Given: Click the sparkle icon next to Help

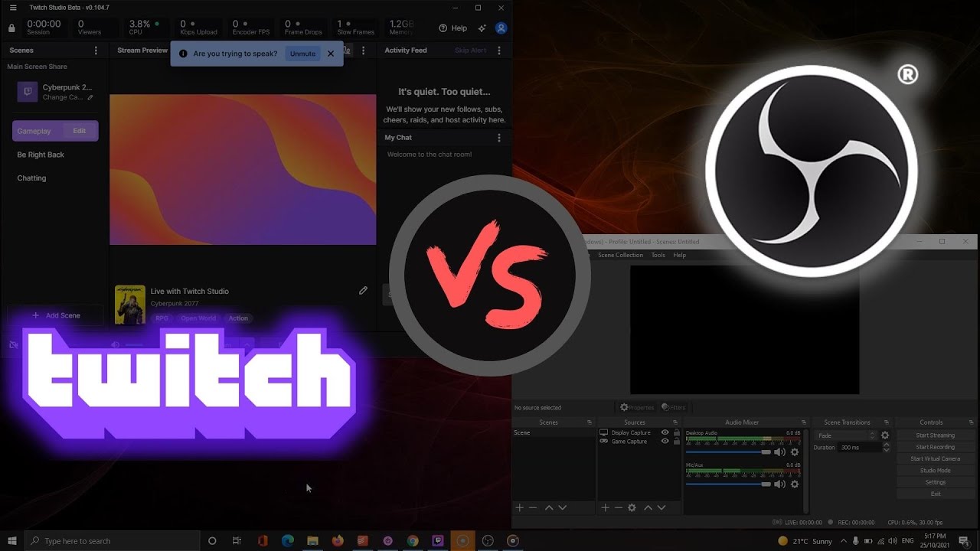Looking at the screenshot, I should (482, 28).
